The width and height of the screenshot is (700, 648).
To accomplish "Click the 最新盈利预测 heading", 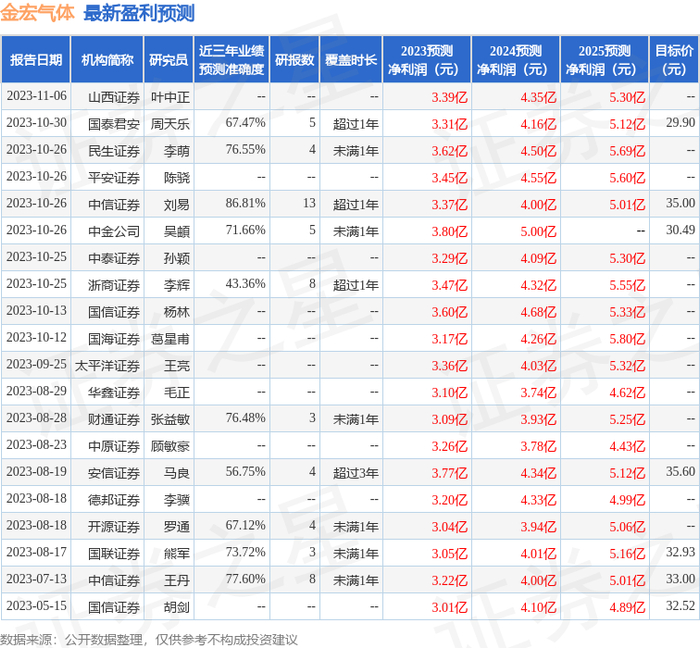I will tap(139, 12).
